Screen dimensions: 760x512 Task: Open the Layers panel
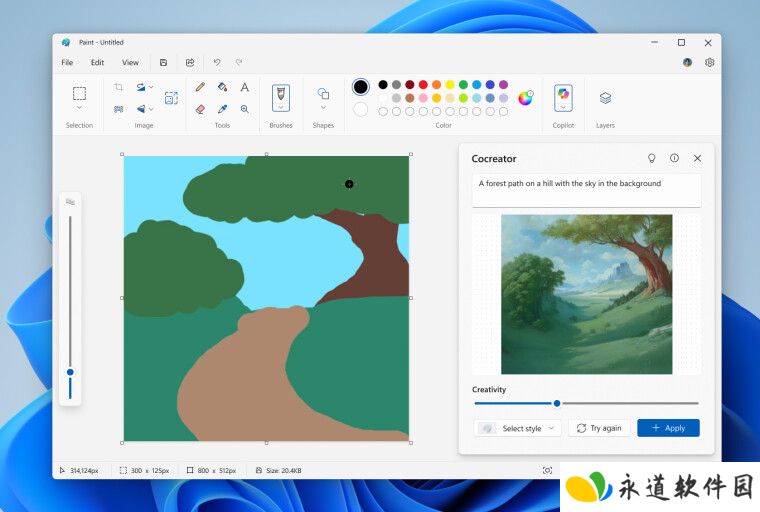605,98
